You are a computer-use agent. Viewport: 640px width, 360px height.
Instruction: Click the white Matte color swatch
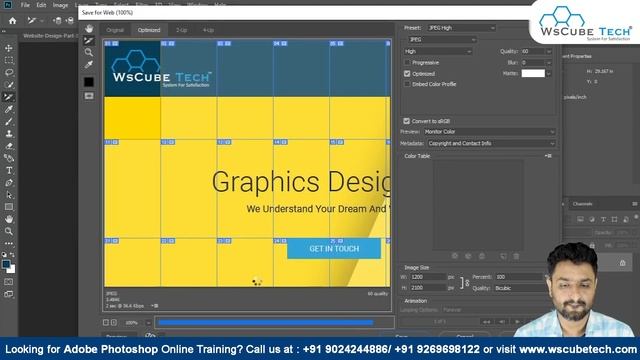point(533,73)
